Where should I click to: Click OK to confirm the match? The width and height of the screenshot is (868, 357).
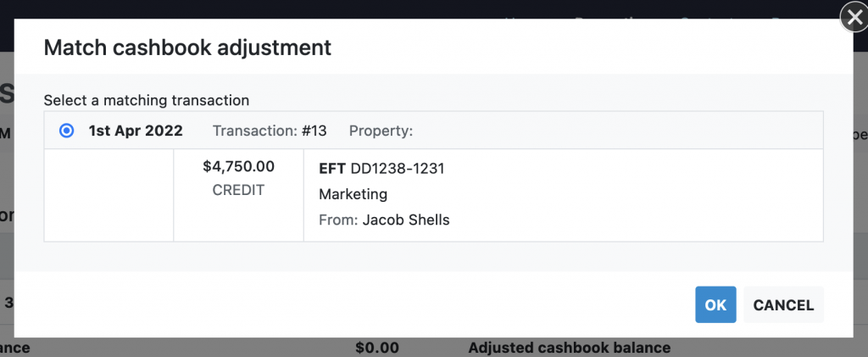click(x=715, y=305)
